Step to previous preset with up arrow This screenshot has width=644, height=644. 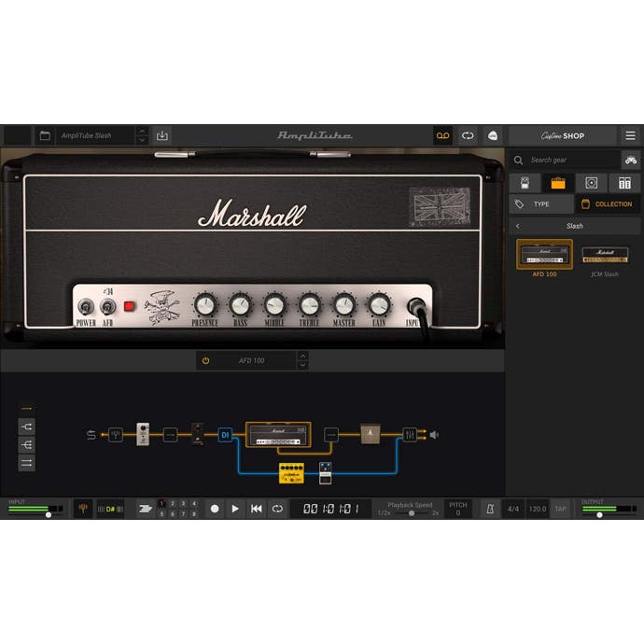(142, 132)
